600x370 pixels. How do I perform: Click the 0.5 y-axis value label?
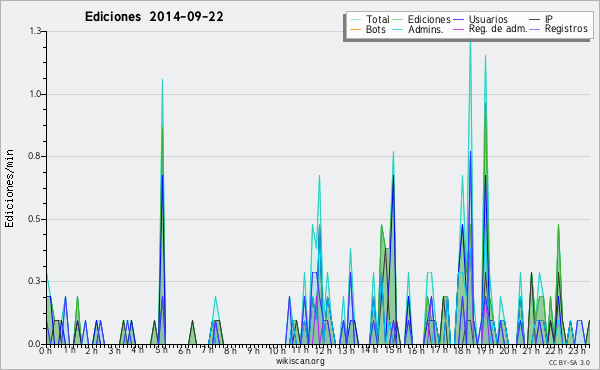click(35, 219)
